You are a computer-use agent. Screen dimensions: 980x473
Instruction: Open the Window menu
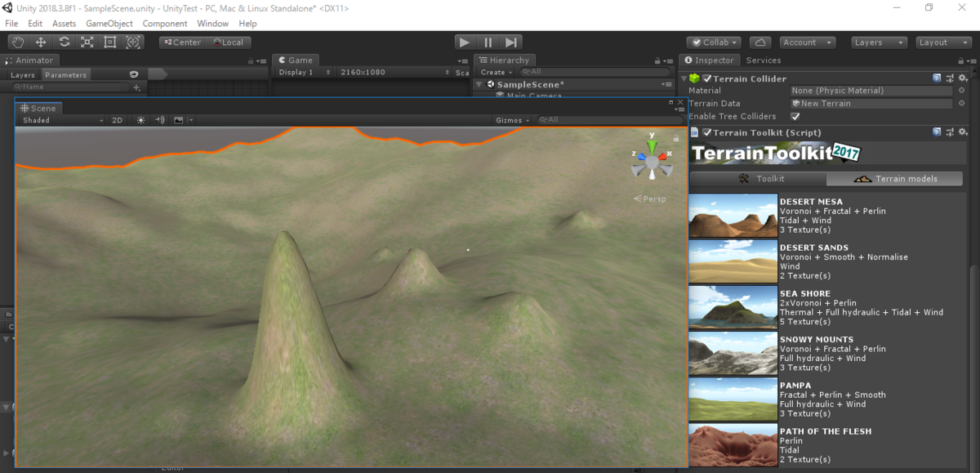(212, 24)
